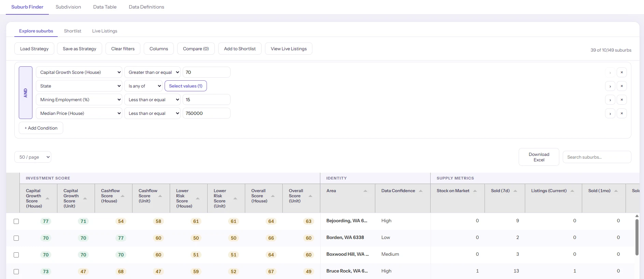
Task: Click the table's vertical scrollbar
Action: [637, 238]
